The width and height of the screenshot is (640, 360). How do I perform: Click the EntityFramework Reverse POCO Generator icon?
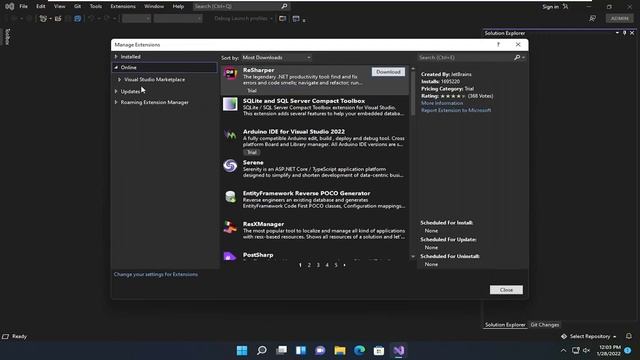pos(230,197)
